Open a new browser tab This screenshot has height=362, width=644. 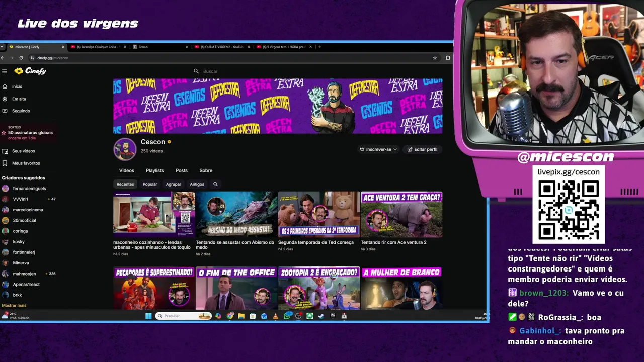pyautogui.click(x=320, y=47)
